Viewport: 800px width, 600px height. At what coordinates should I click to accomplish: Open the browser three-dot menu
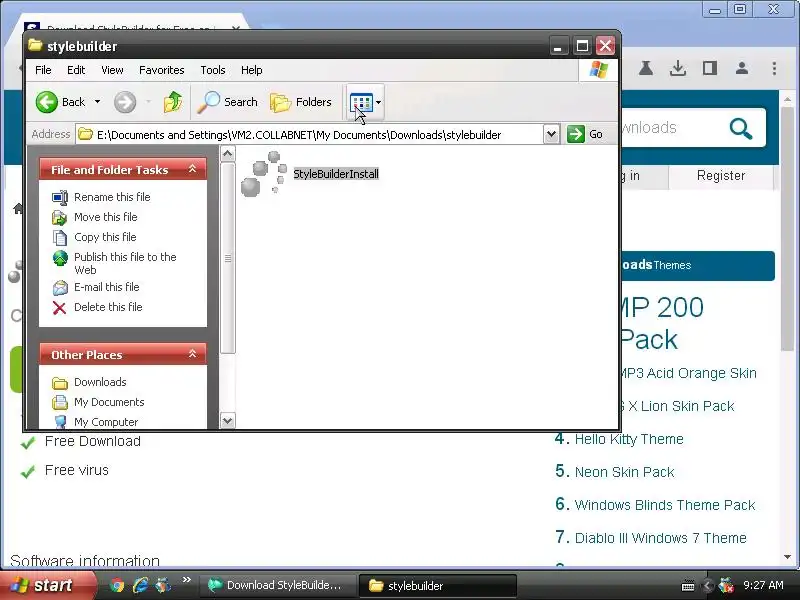pyautogui.click(x=774, y=68)
